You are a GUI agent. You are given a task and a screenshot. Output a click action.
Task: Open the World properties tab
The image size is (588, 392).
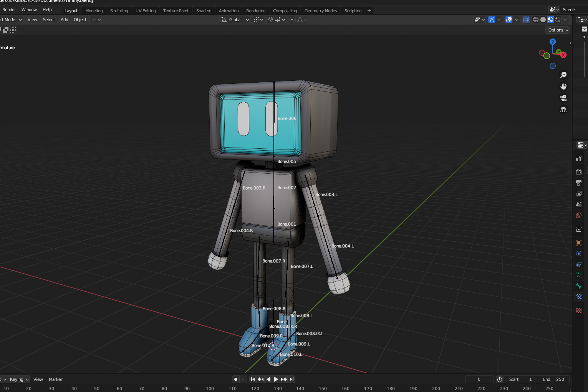point(579,215)
